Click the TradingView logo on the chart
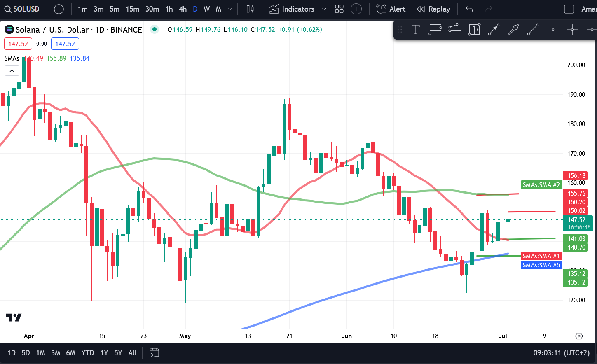The width and height of the screenshot is (597, 364). click(x=14, y=317)
